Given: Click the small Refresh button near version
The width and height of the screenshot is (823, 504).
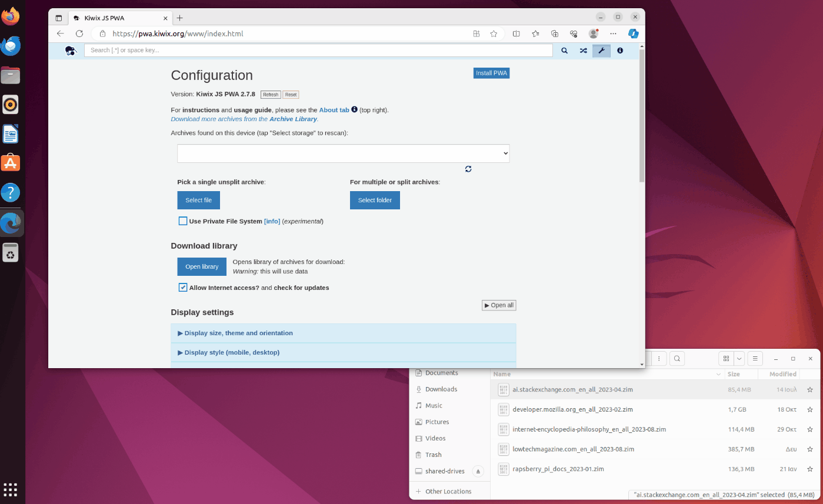Looking at the screenshot, I should [271, 95].
